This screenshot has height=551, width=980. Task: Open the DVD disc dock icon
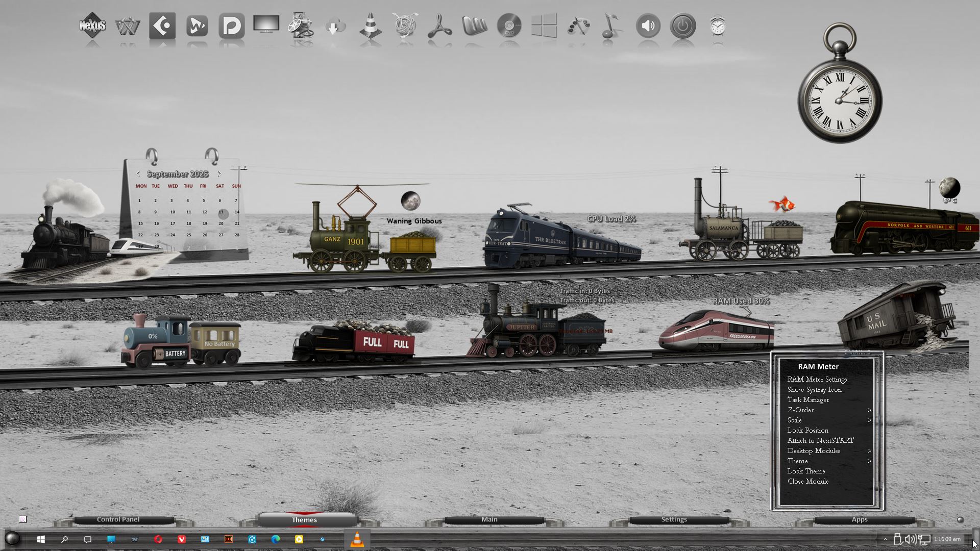509,26
